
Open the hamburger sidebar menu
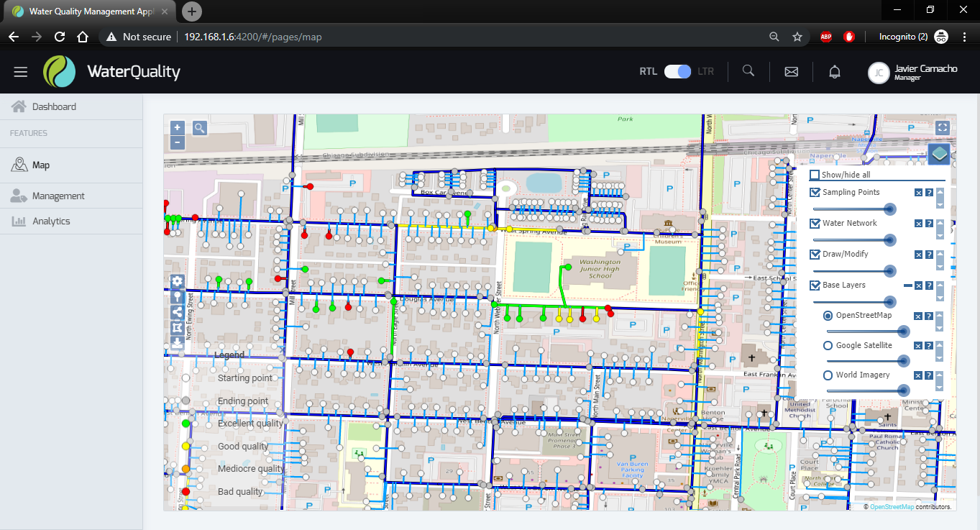[x=20, y=72]
